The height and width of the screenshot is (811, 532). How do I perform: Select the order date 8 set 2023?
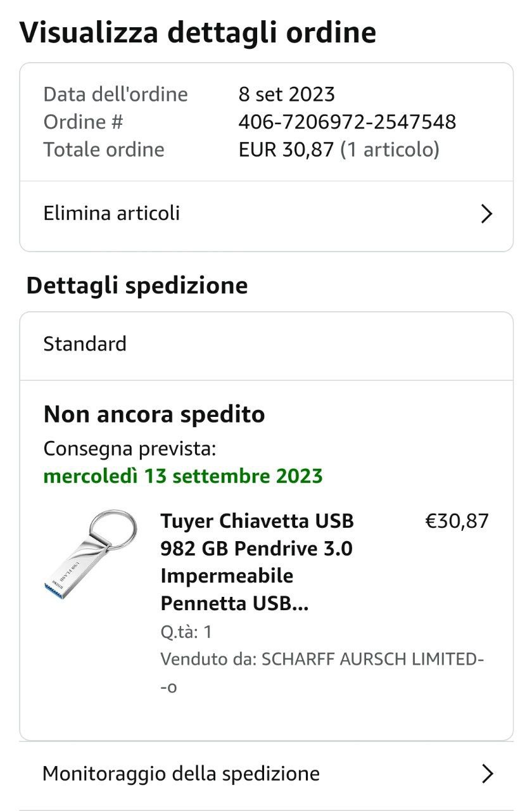coord(286,94)
